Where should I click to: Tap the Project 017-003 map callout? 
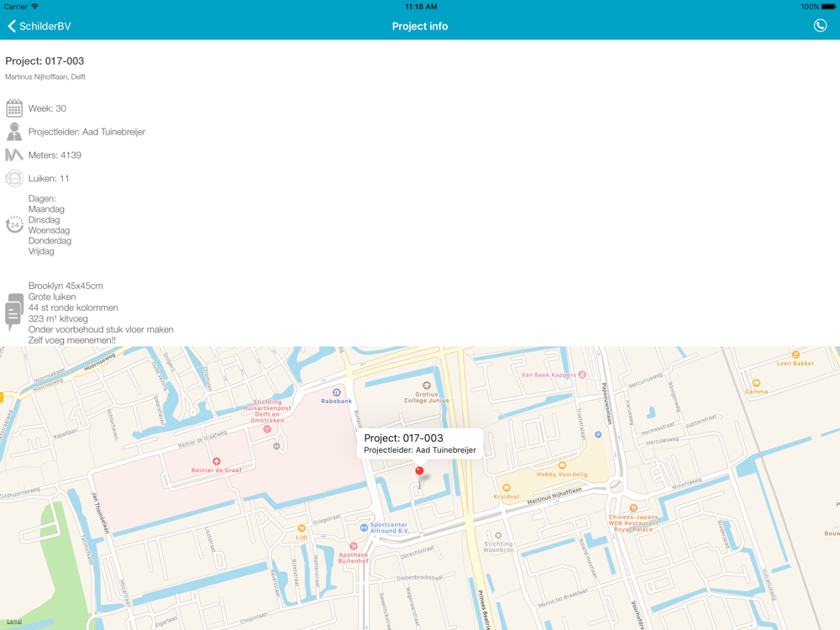coord(420,444)
